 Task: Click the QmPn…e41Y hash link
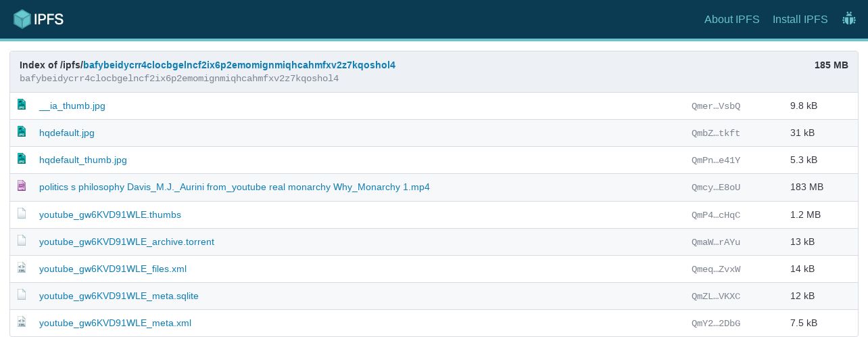[716, 160]
